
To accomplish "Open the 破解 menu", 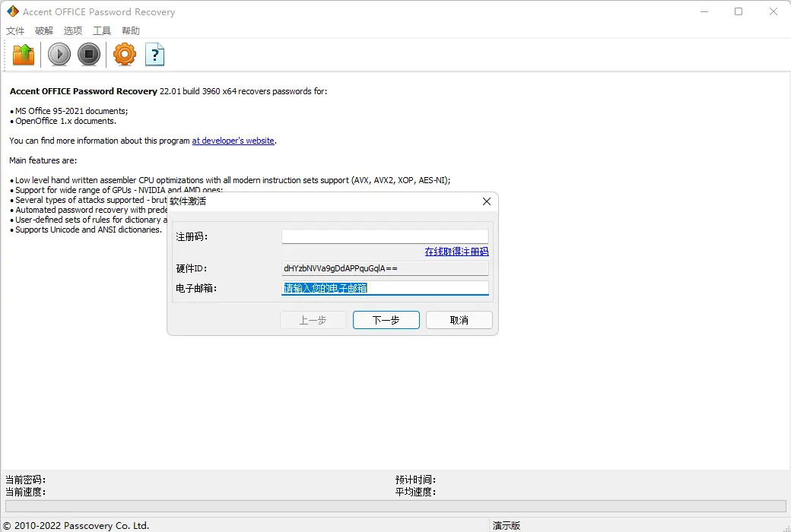I will [44, 30].
